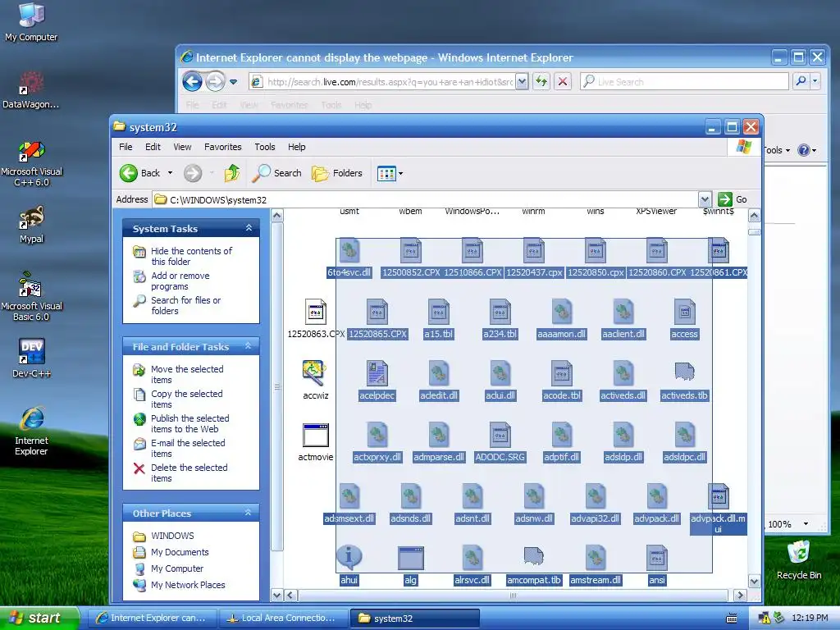Viewport: 840px width, 630px height.
Task: Select the advapi32.dll file icon
Action: (596, 497)
